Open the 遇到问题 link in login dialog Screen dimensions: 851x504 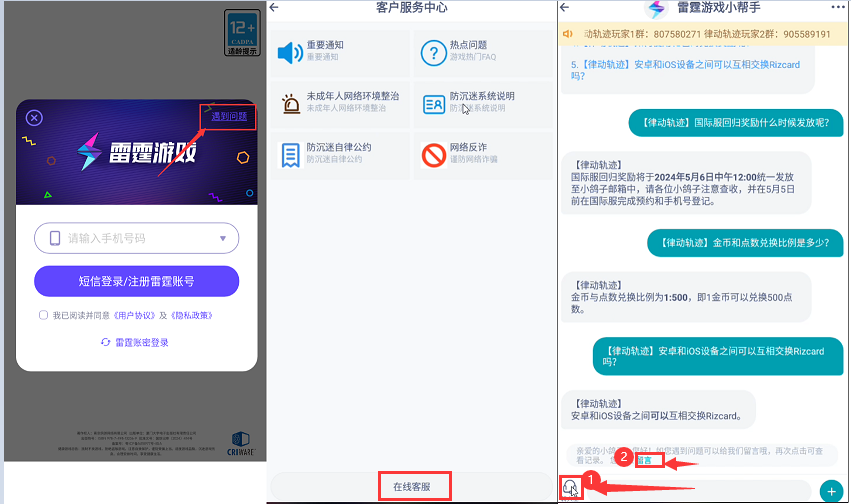[x=228, y=116]
